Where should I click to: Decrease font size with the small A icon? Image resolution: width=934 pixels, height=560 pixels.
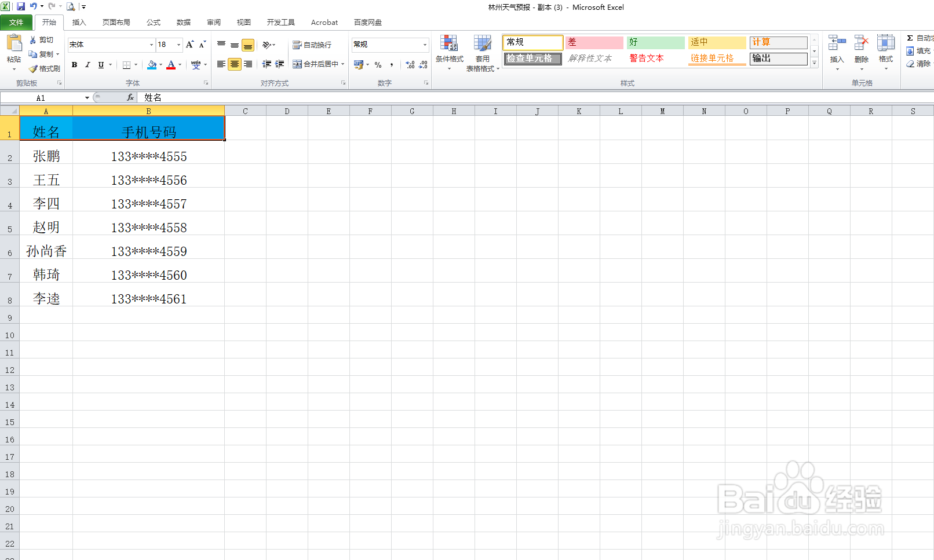[x=202, y=45]
